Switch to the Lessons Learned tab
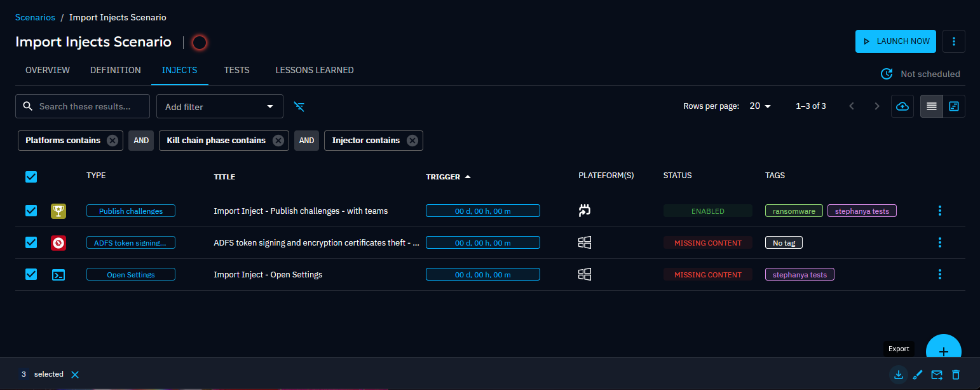 [314, 70]
